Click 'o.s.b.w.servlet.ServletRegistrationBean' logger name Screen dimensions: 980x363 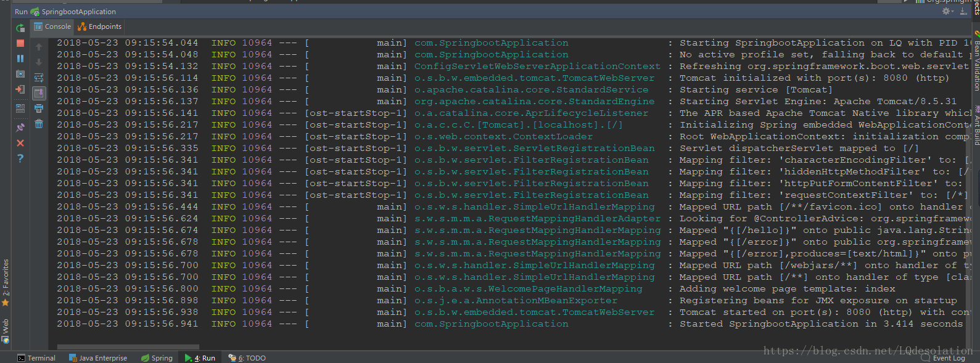click(x=534, y=149)
